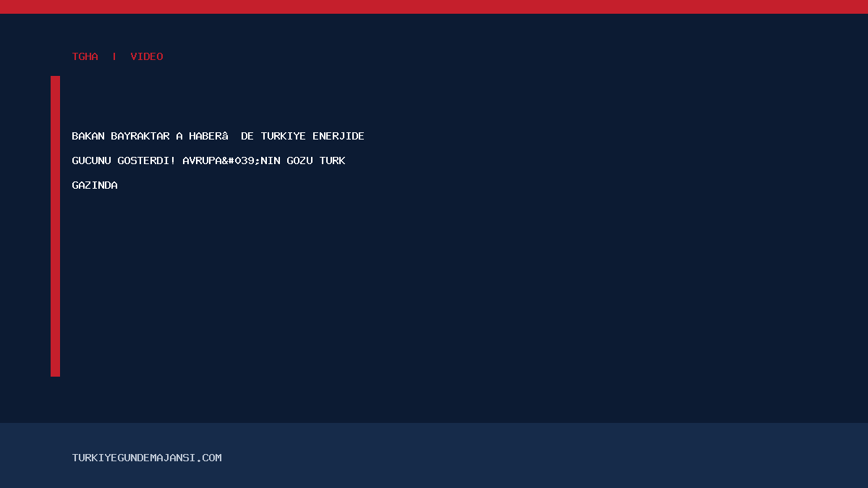Image resolution: width=868 pixels, height=488 pixels.
Task: Select the VIDEO category label
Action: (147, 56)
